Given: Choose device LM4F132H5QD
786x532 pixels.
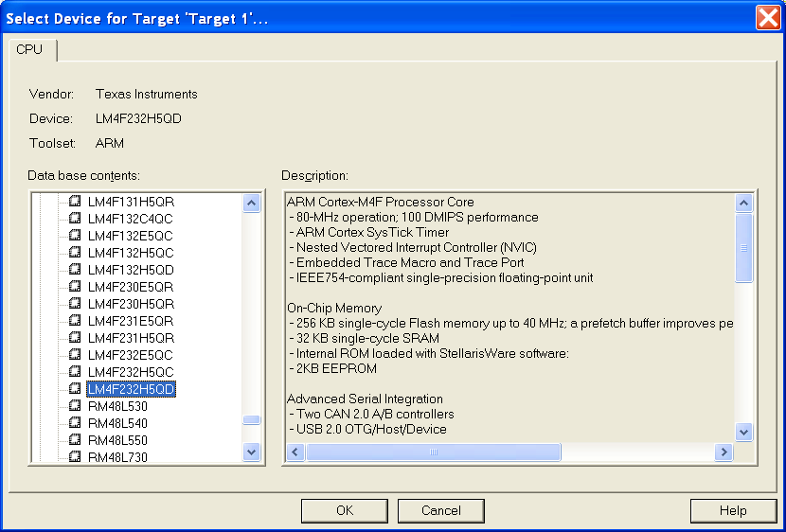Looking at the screenshot, I should [x=131, y=270].
